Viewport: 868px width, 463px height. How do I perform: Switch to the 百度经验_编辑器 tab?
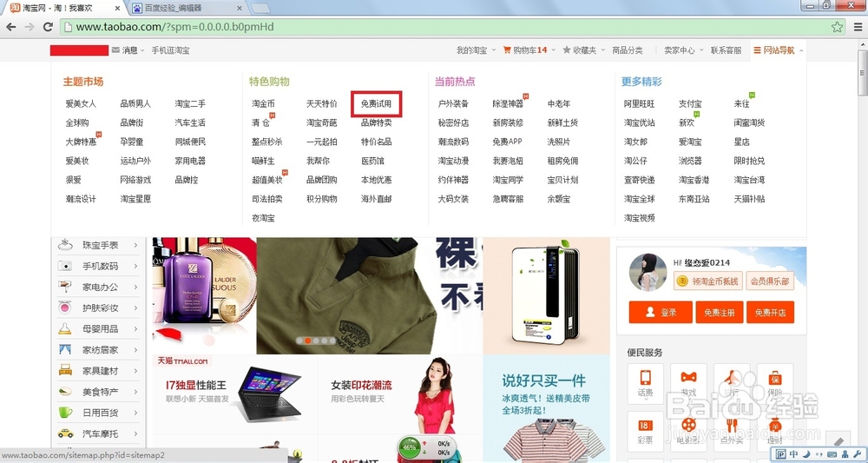pos(186,8)
